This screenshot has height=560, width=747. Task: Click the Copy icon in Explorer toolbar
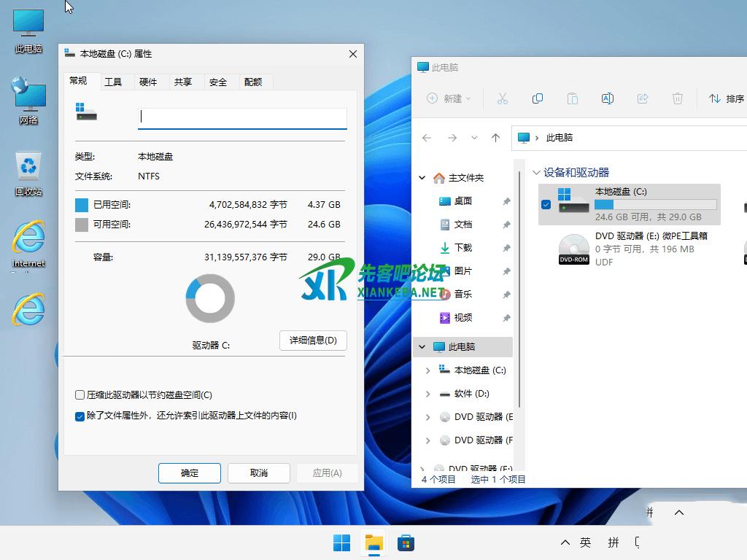click(538, 98)
